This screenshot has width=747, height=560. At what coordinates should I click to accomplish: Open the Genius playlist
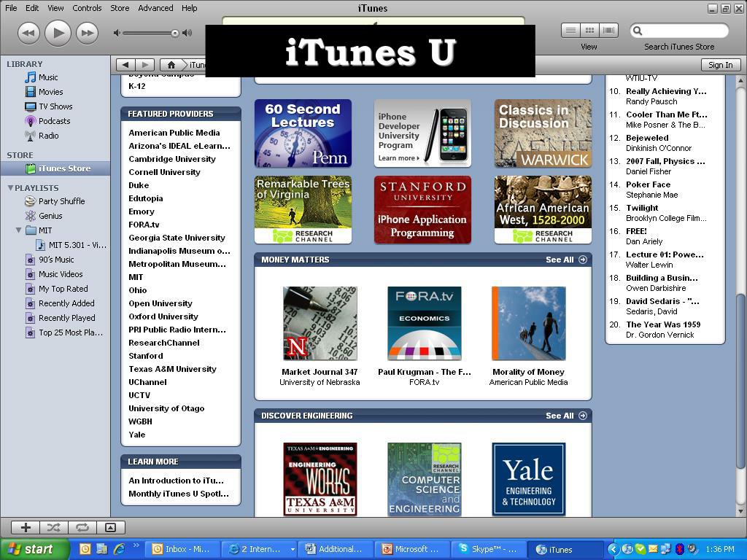50,216
